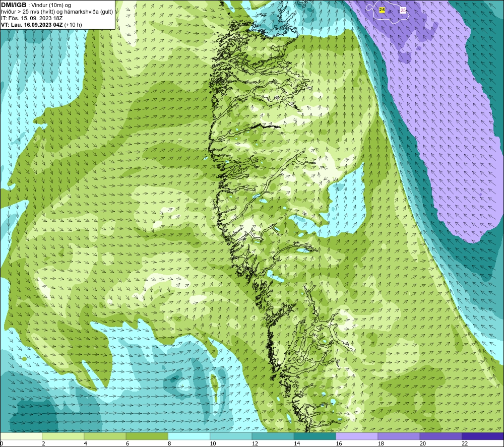
Task: Click the legend scale value 8
Action: coord(169,444)
